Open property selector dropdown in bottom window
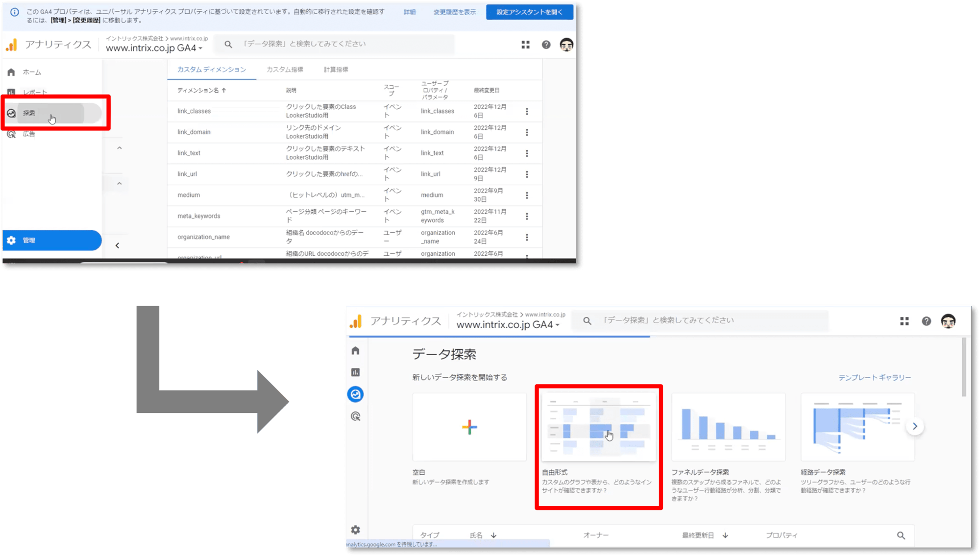Viewport: 980px width, 556px height. 508,325
